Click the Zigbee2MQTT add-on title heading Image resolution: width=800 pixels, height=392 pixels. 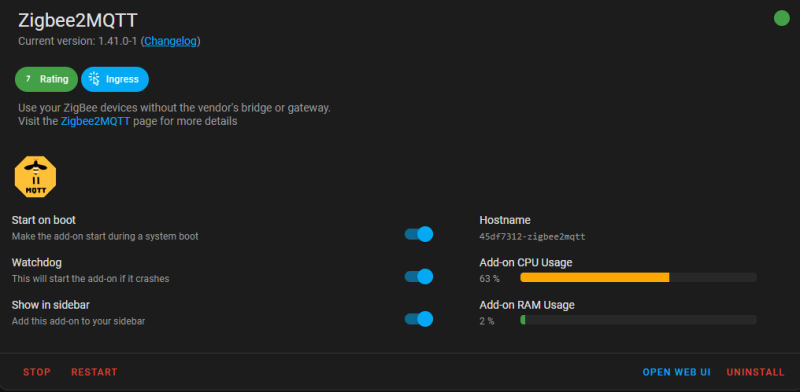coord(78,20)
